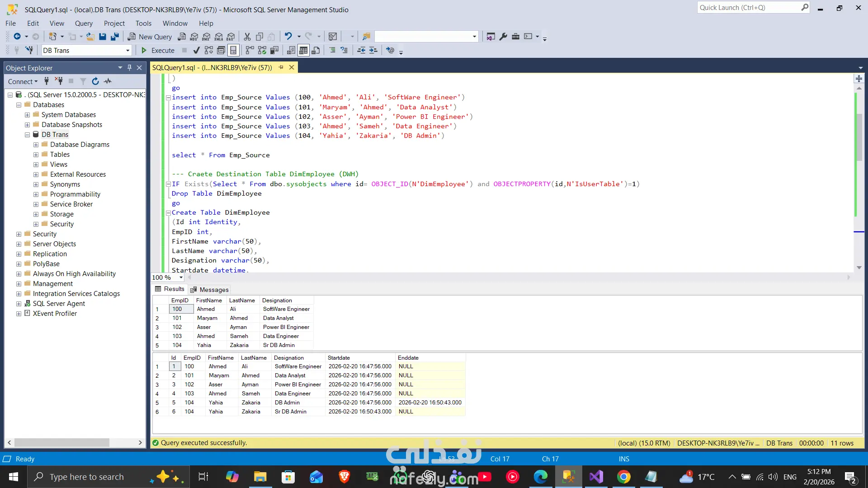Open the 100 % zoom dropdown
This screenshot has height=488, width=868.
(x=181, y=277)
